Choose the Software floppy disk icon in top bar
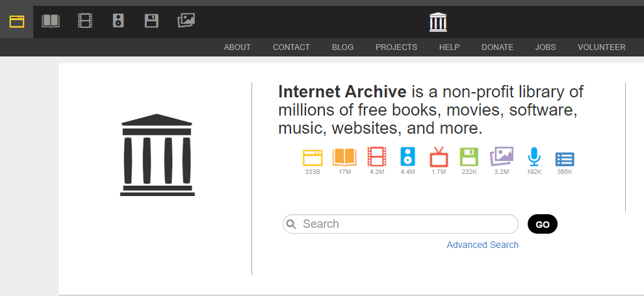The height and width of the screenshot is (296, 644). click(x=151, y=21)
